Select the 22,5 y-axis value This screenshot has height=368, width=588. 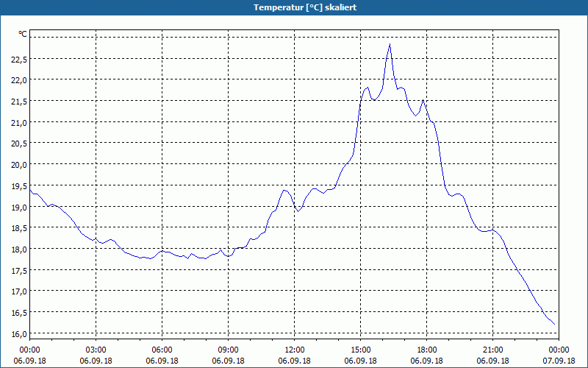19,59
